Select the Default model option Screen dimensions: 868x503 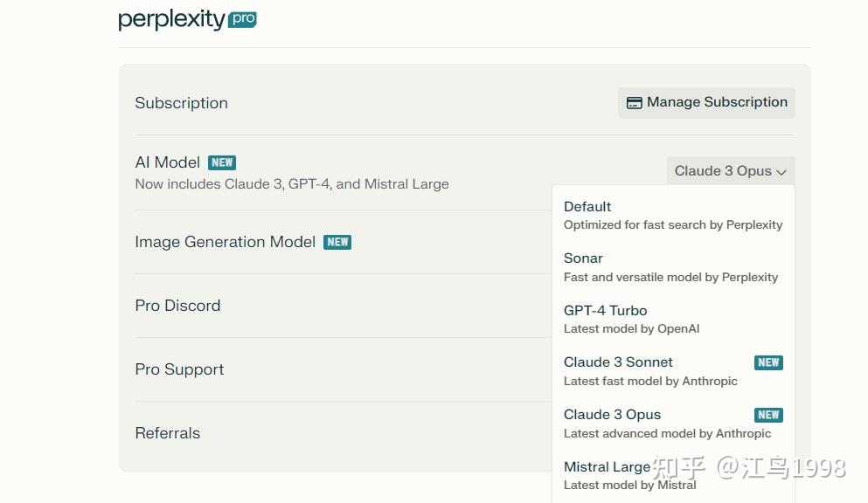[673, 215]
